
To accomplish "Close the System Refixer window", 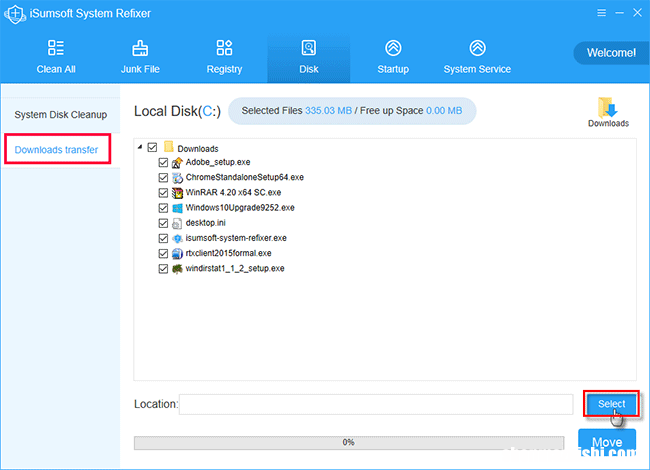I will [637, 13].
